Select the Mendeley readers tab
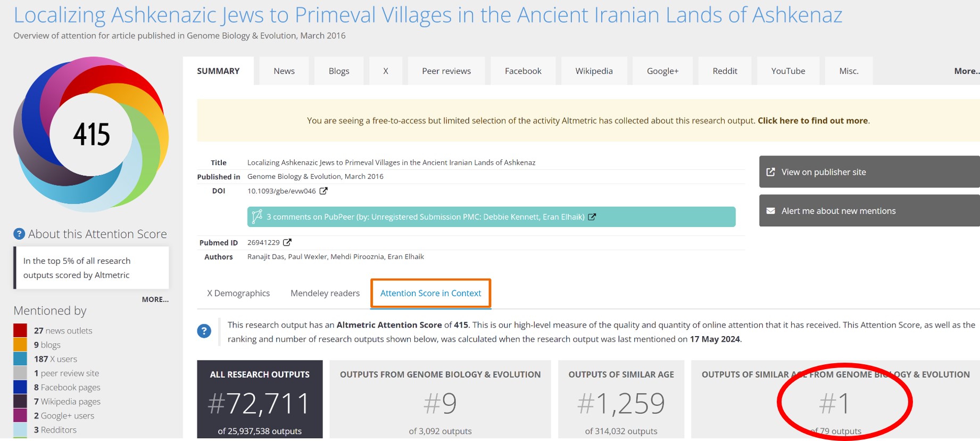This screenshot has width=980, height=441. [x=325, y=293]
